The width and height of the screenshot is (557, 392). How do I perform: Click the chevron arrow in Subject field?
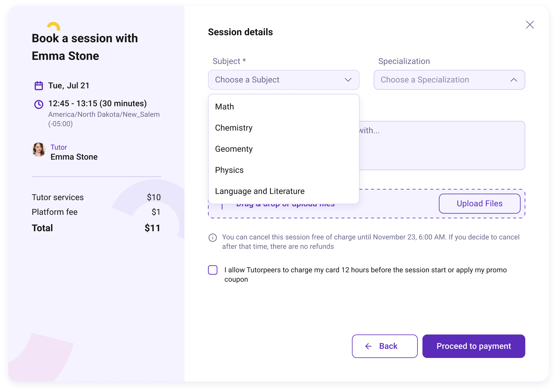point(348,80)
